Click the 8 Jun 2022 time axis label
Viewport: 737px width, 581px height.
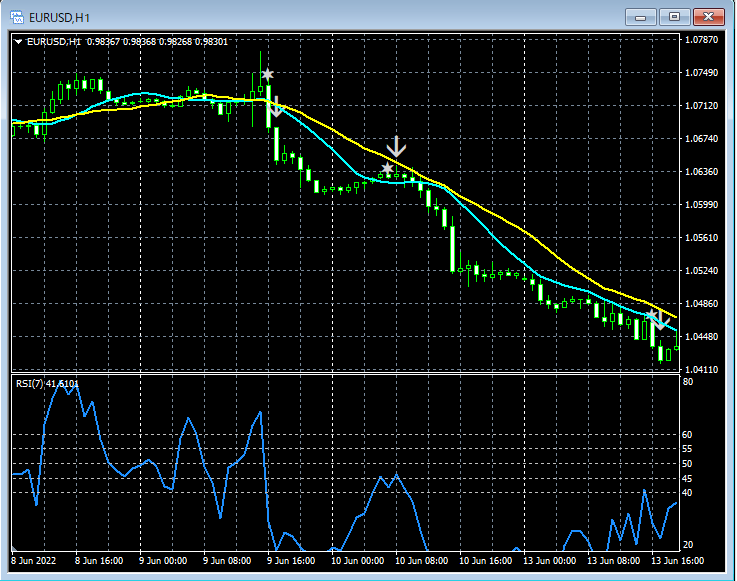[33, 560]
